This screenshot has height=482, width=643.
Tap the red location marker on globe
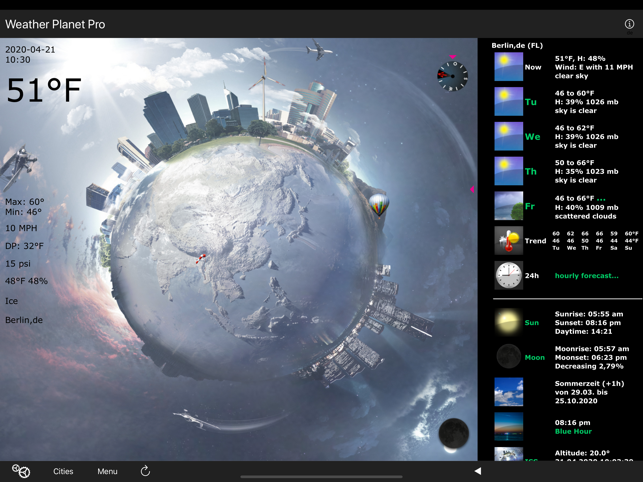point(201,258)
